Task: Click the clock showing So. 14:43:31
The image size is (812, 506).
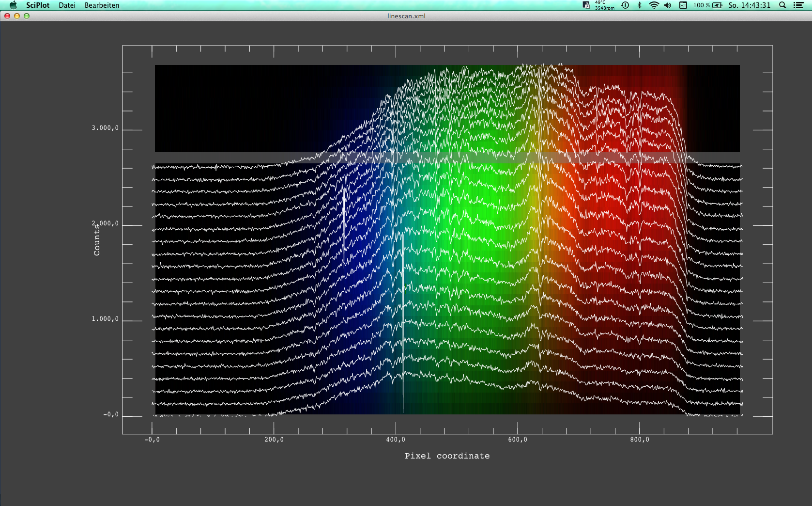Action: point(749,5)
